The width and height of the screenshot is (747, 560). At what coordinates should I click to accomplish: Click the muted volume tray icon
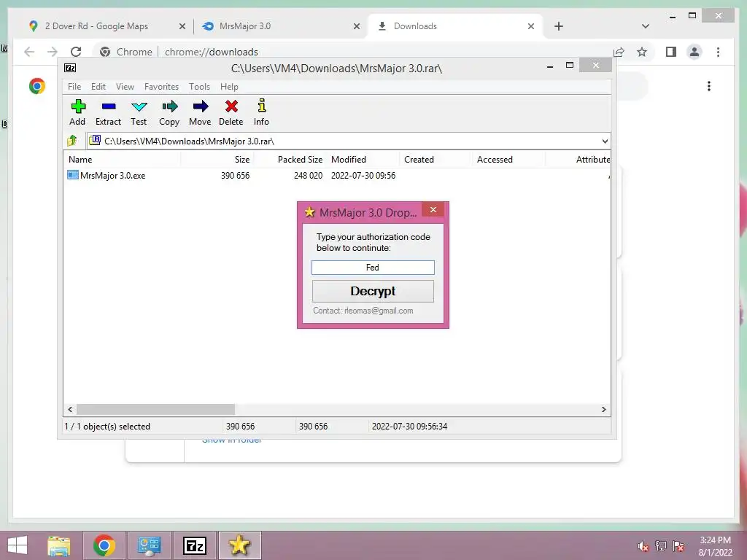[643, 546]
